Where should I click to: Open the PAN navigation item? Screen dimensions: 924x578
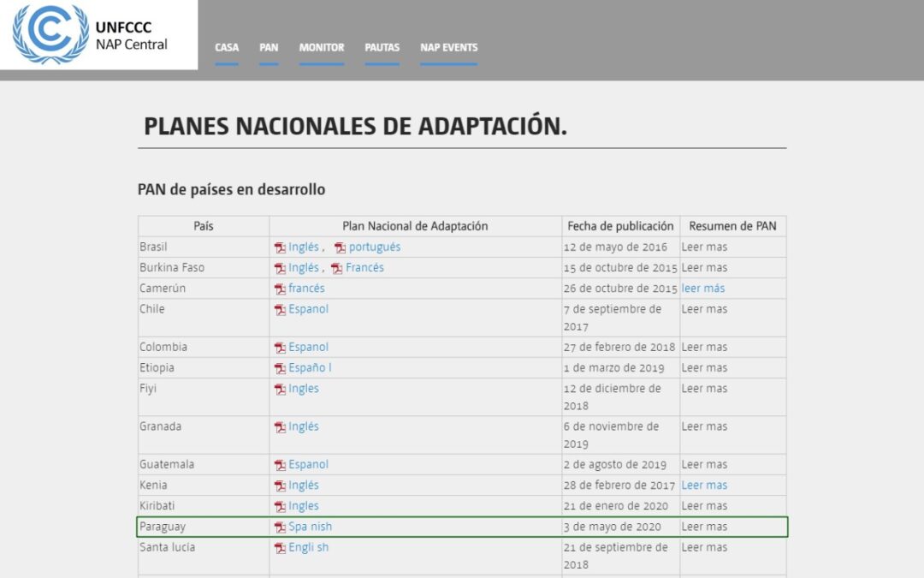coord(269,48)
